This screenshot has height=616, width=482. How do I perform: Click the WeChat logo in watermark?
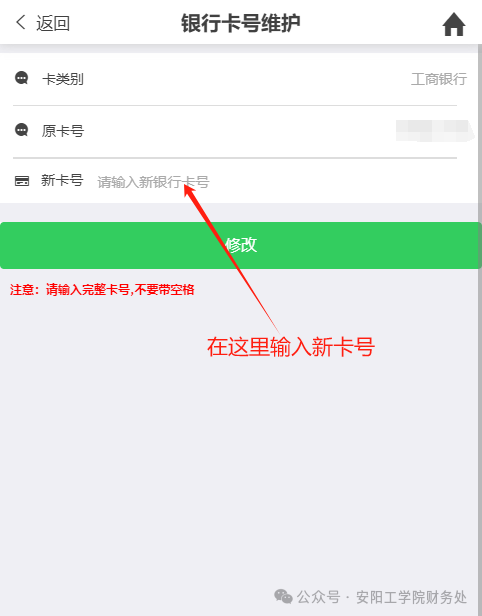[283, 596]
